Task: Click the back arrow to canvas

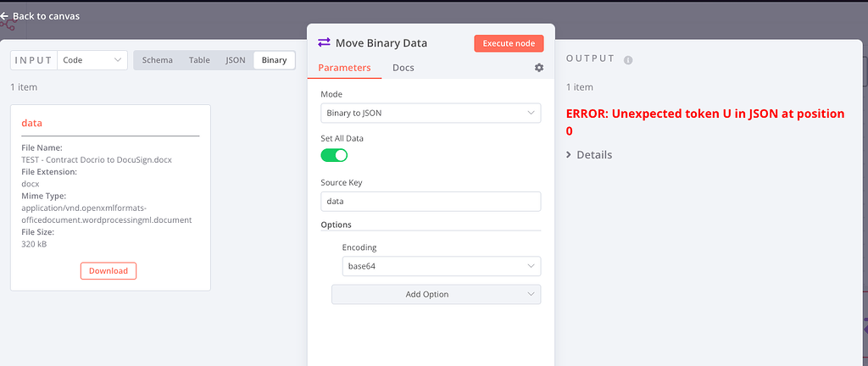Action: tap(4, 16)
